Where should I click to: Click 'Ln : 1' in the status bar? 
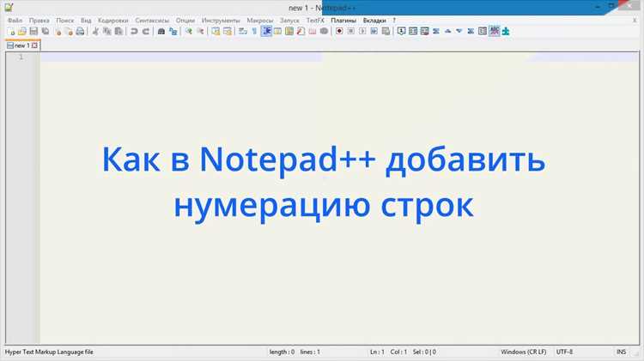(x=377, y=352)
